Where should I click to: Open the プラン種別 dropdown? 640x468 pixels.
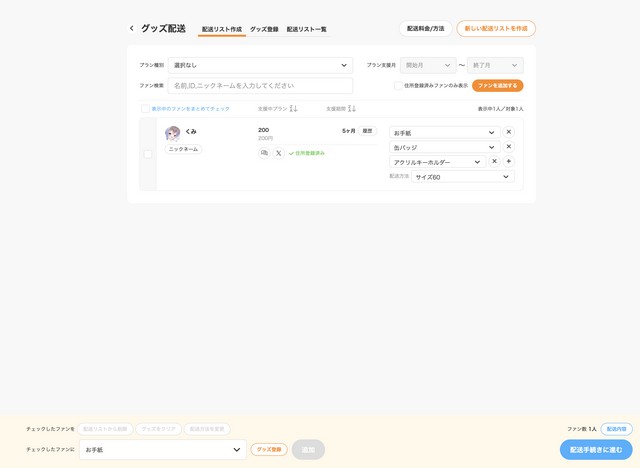[260, 65]
